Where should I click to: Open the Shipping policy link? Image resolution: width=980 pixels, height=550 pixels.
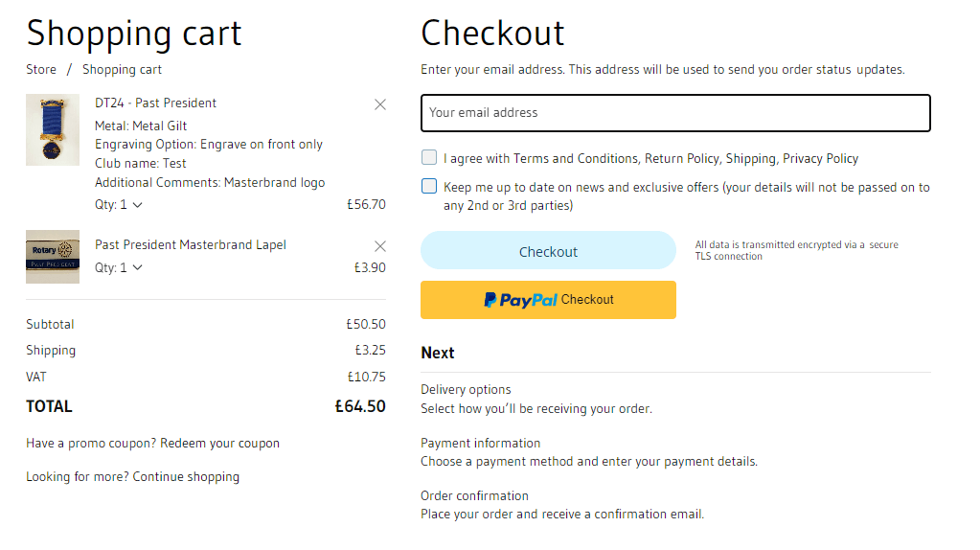(x=750, y=159)
